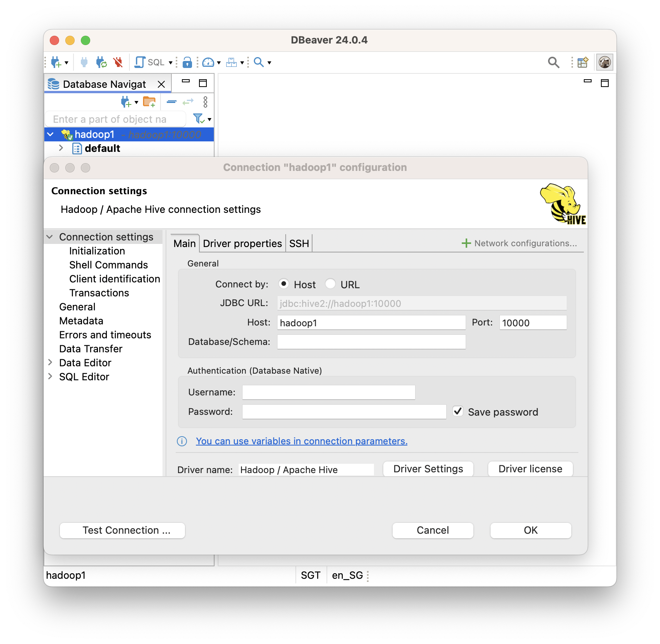
Task: Open the network diagram dropdown arrow
Action: (x=242, y=63)
